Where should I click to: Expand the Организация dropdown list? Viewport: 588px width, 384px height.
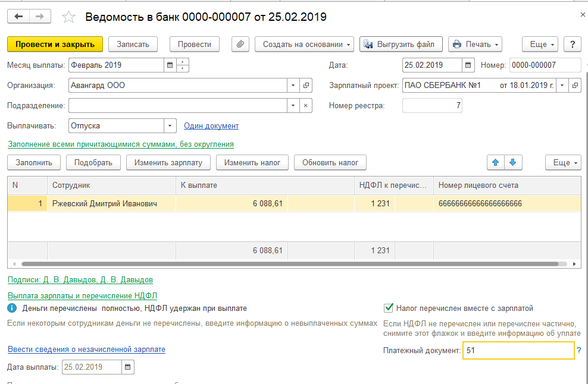tap(292, 86)
